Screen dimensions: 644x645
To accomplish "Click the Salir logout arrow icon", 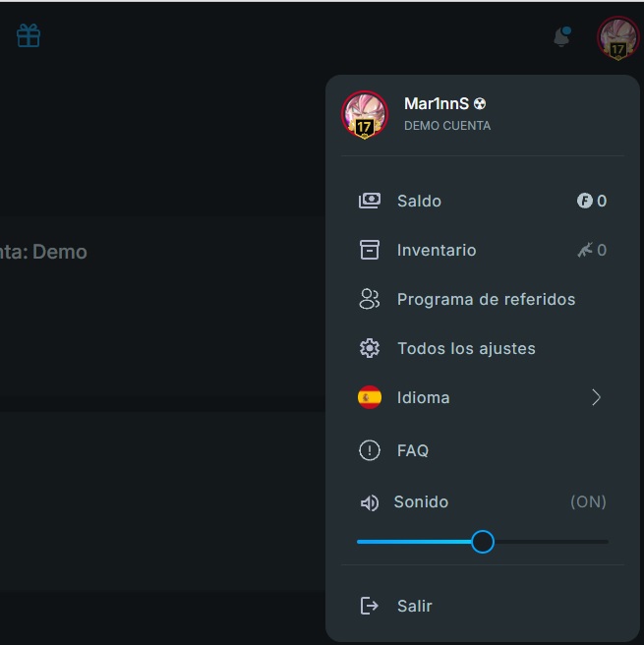I will click(370, 606).
